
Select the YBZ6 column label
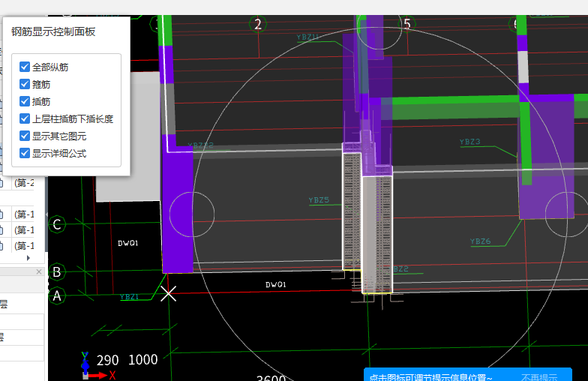coord(480,241)
